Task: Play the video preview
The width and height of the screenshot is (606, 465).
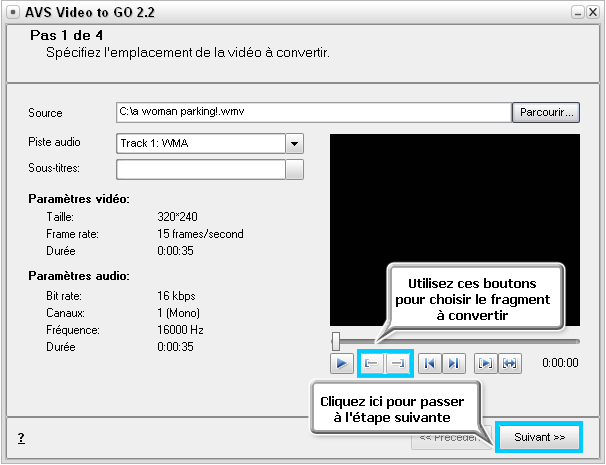Action: [342, 363]
